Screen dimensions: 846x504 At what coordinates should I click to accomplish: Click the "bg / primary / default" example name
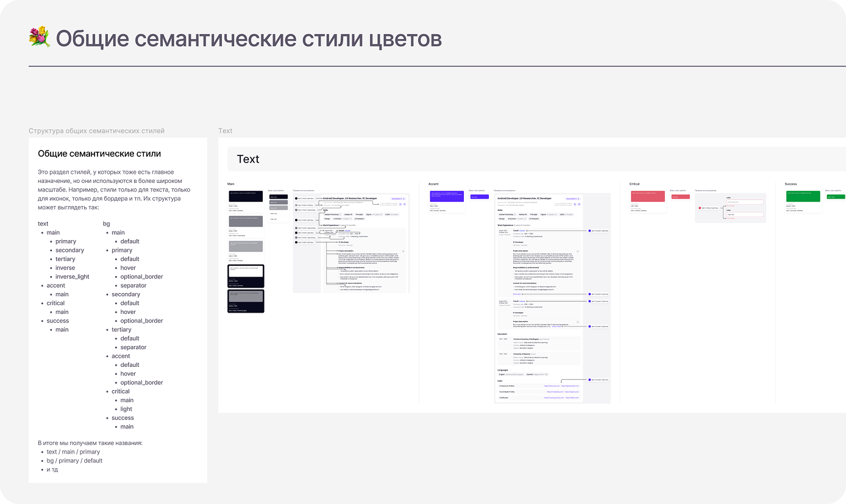pos(74,461)
